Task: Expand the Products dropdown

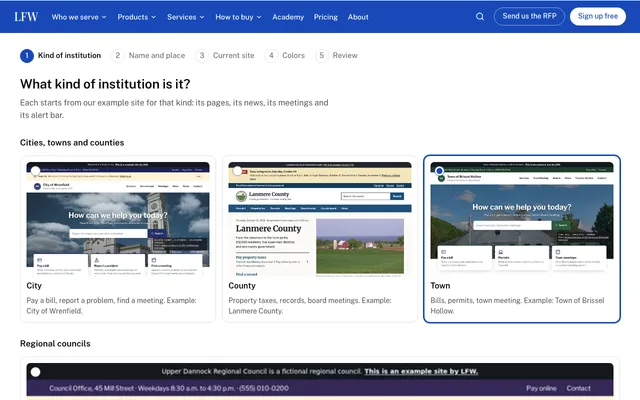Action: coord(136,17)
